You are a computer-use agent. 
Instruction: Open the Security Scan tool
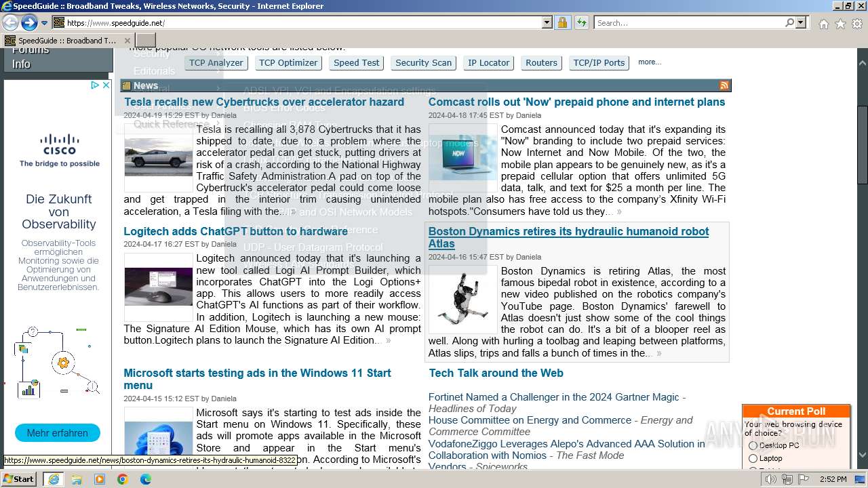click(x=423, y=63)
